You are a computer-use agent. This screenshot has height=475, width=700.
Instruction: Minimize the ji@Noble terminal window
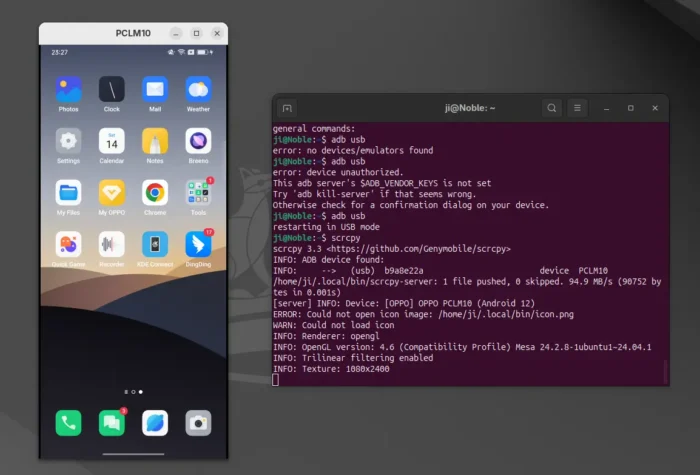(606, 108)
